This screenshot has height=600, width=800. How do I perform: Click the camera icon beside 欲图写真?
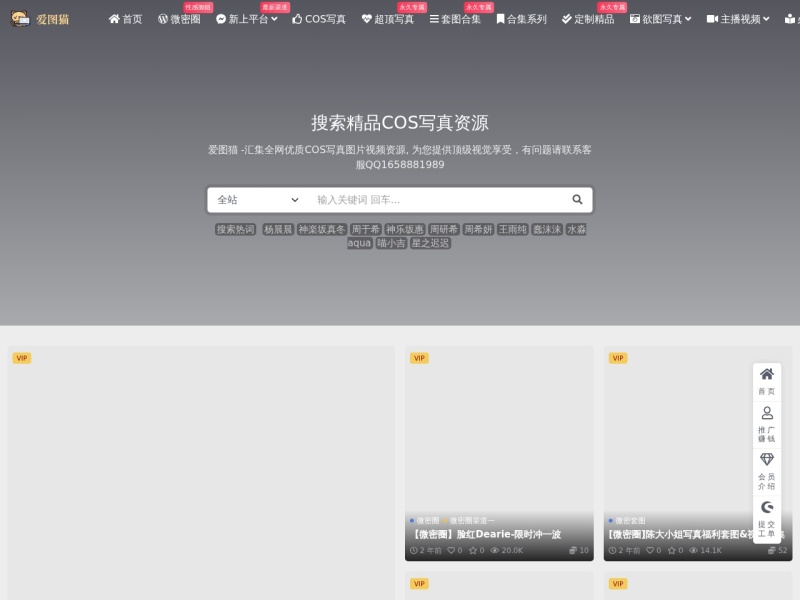[635, 19]
